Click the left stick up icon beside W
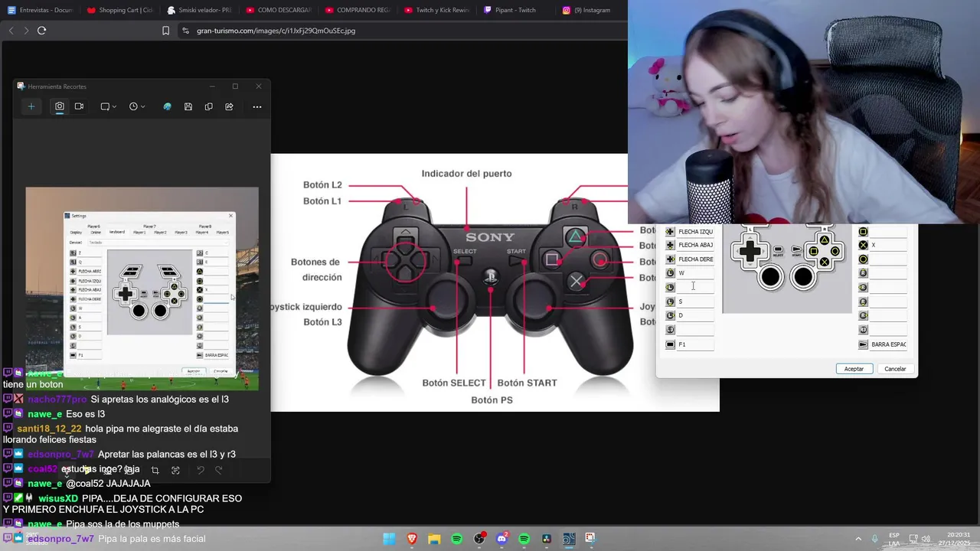 pyautogui.click(x=671, y=273)
